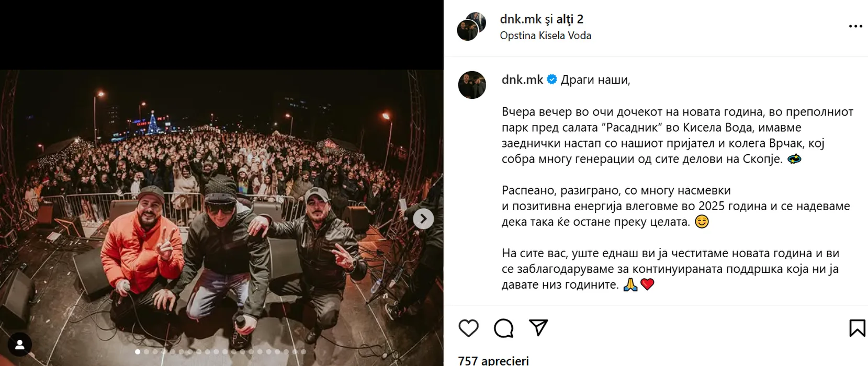Open the header collaborator avatars
The width and height of the screenshot is (868, 366).
(x=471, y=26)
